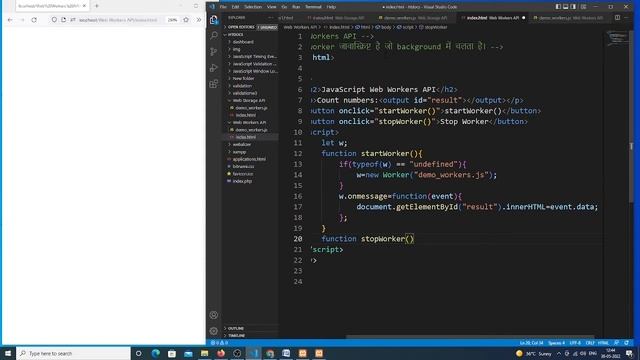Reload the page in the browser window

click(x=34, y=20)
